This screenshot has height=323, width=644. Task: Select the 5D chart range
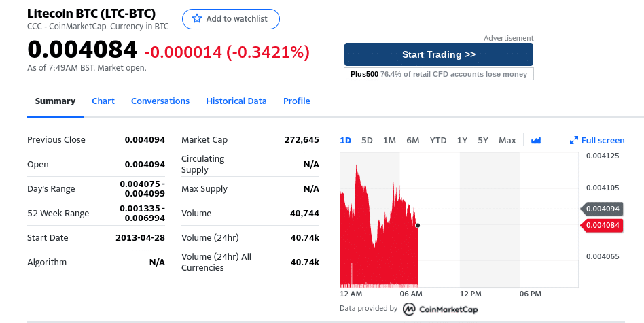pos(367,141)
